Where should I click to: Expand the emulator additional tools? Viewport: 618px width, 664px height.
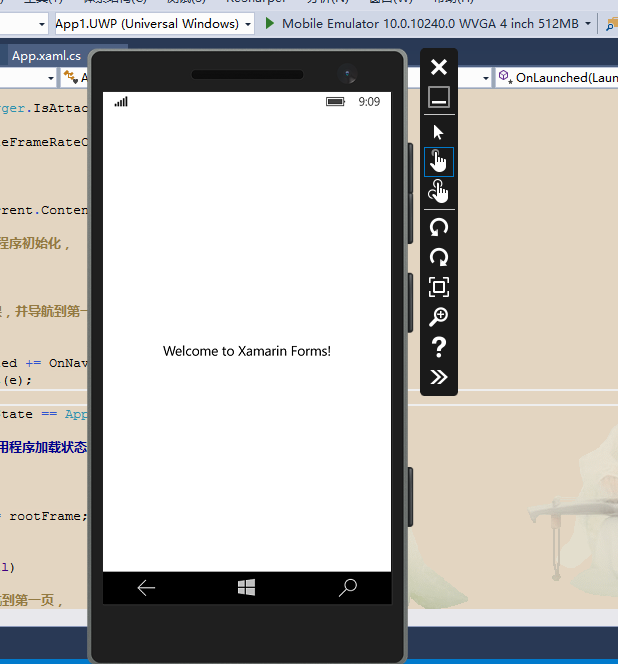[438, 377]
